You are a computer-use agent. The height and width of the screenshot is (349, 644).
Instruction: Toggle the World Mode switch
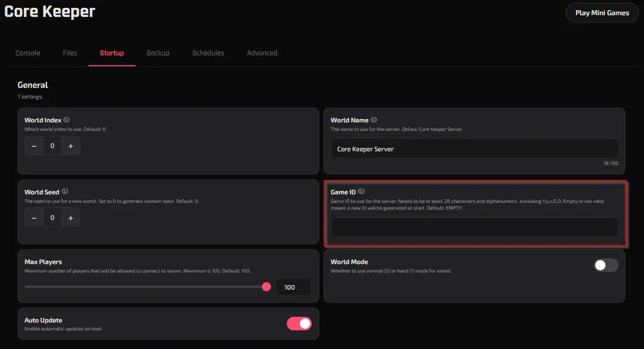click(x=606, y=265)
